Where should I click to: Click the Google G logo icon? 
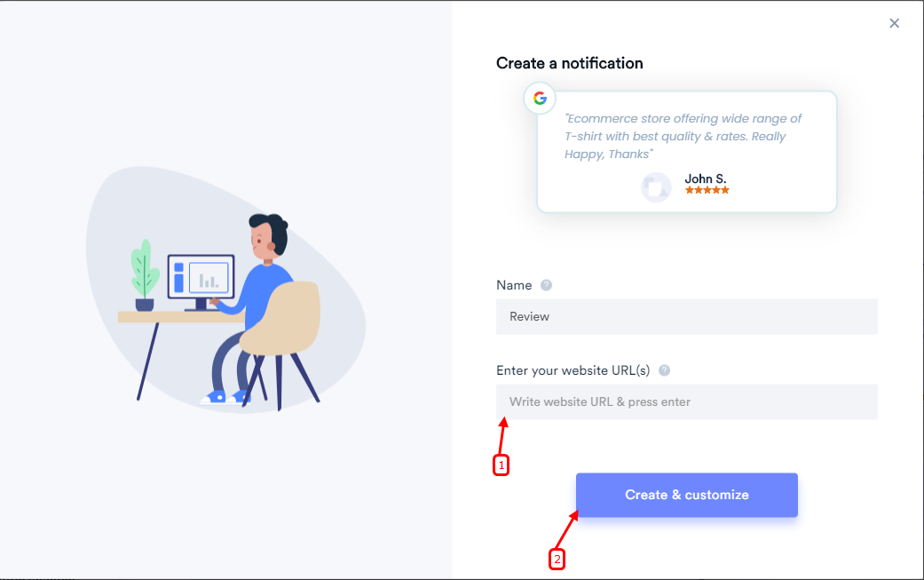540,99
